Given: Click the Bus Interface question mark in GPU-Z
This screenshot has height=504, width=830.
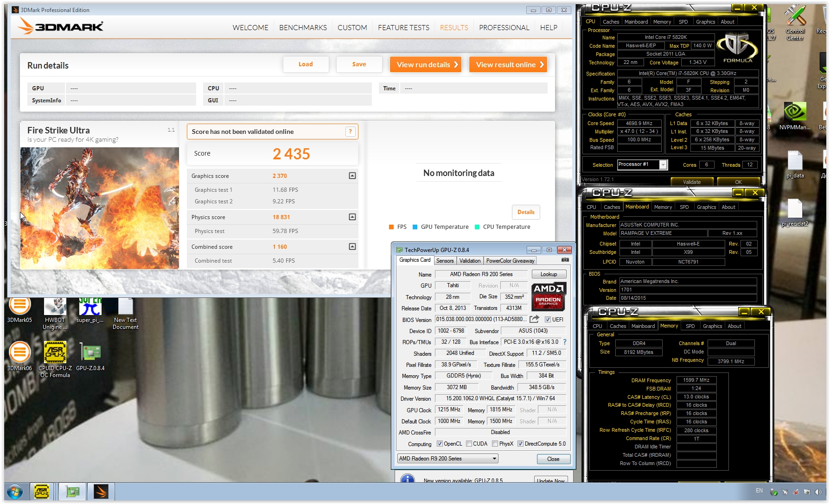Looking at the screenshot, I should coord(564,342).
